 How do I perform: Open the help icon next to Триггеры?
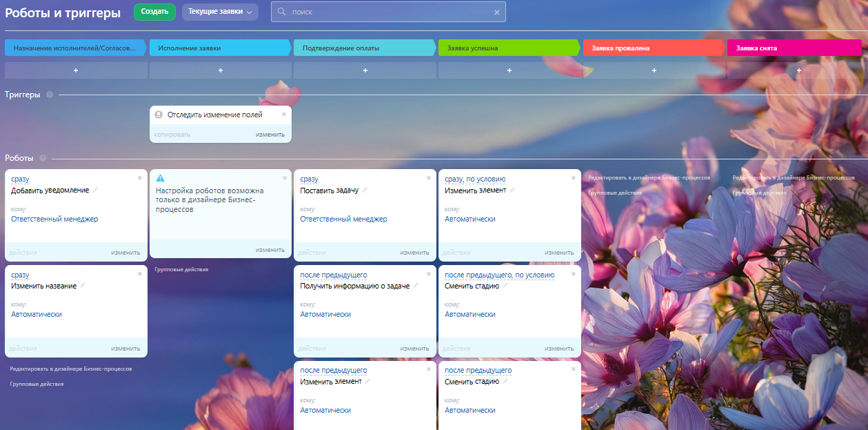point(50,95)
